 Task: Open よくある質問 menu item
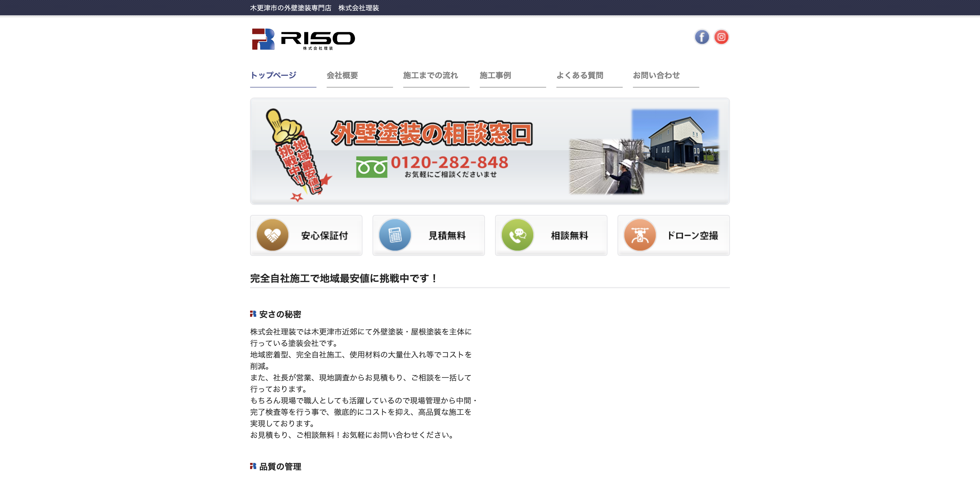tap(589, 76)
